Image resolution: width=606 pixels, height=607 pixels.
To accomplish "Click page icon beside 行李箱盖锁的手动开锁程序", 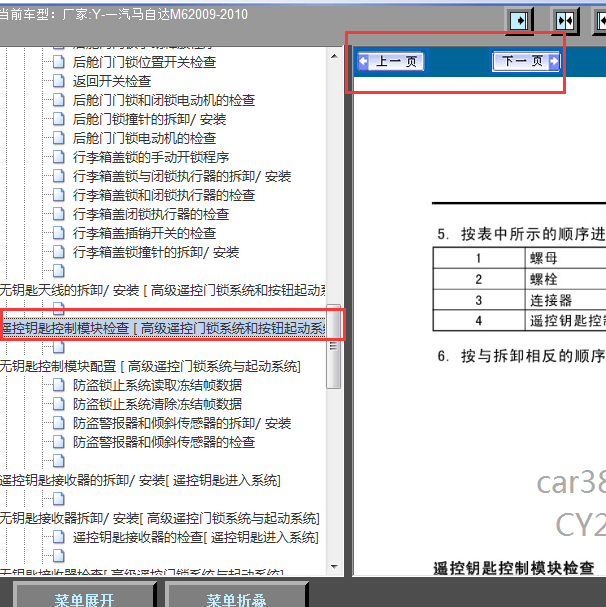I will (x=58, y=156).
